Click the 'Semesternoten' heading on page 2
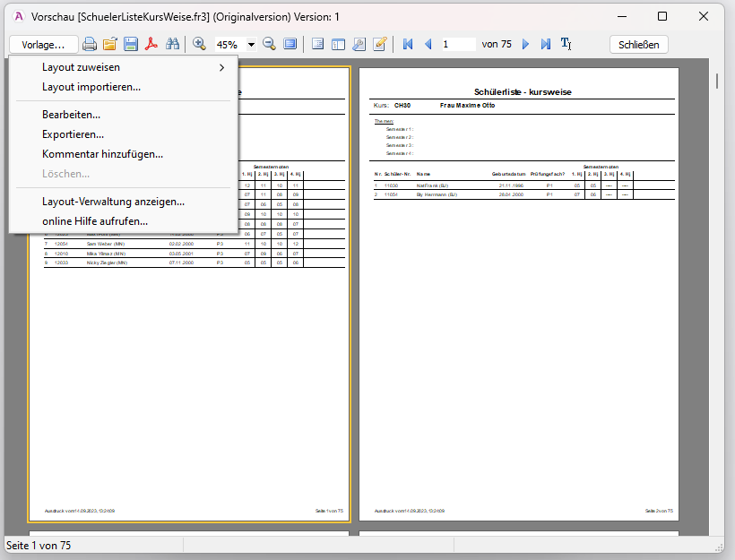Viewport: 735px width, 560px height. 601,167
